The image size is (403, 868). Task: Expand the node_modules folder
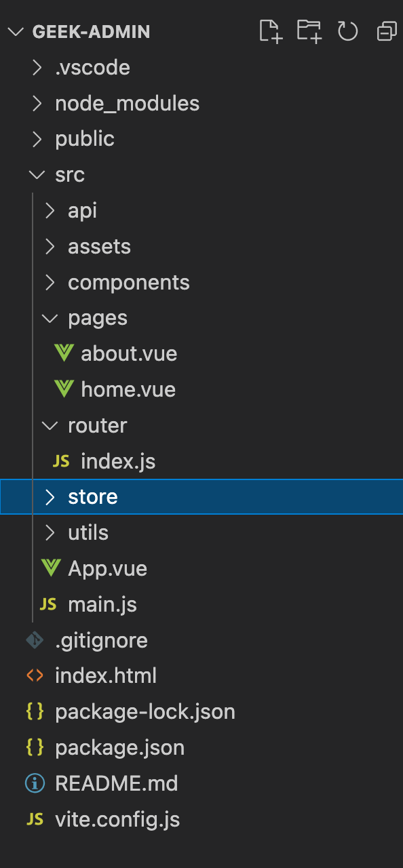tap(37, 103)
